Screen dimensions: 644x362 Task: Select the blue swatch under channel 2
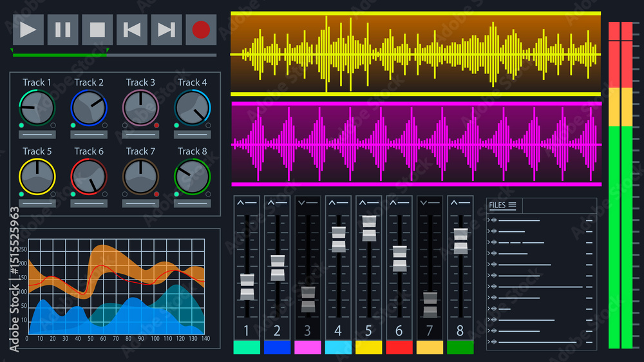tap(277, 347)
